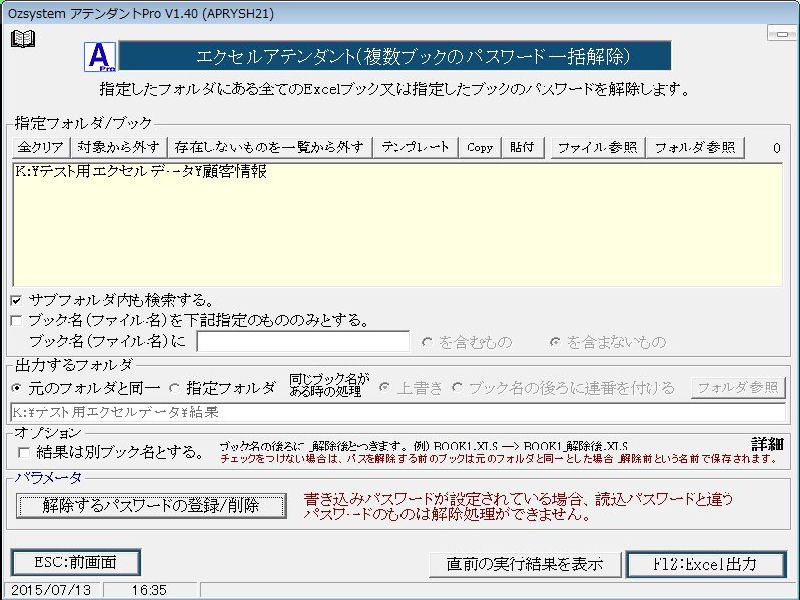800x600 pixels.
Task: Click the 対象から外す button
Action: pos(118,147)
